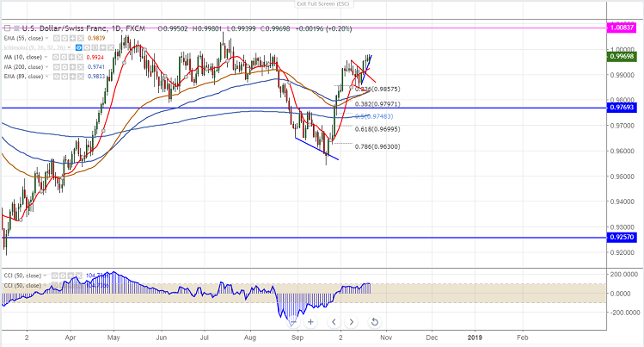Click Fibonacci label 0.382(0.97971)
The height and width of the screenshot is (347, 644).
coord(377,104)
